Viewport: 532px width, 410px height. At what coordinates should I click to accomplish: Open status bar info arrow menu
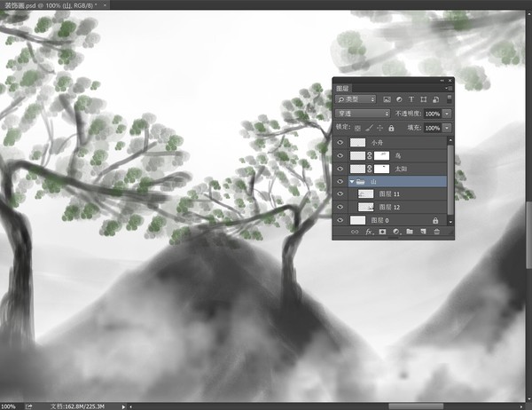123,406
